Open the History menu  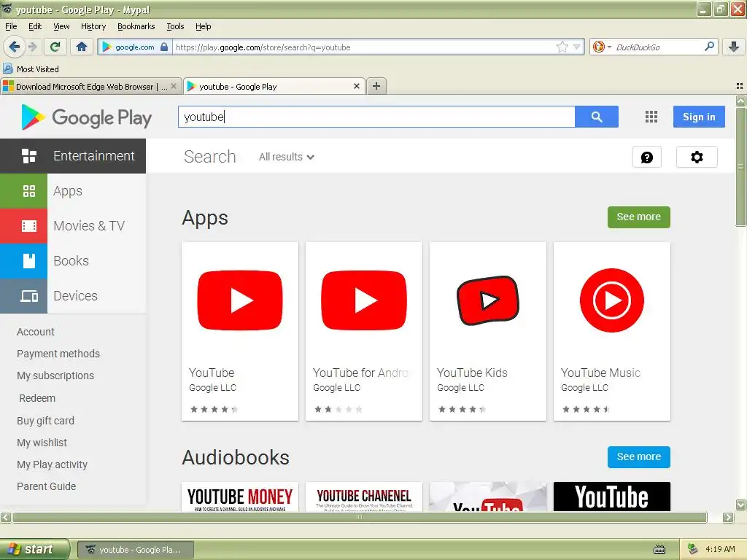(93, 26)
